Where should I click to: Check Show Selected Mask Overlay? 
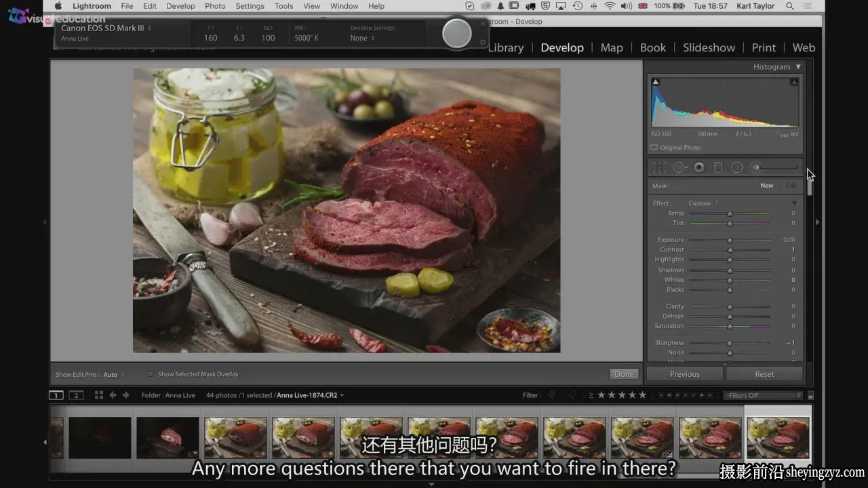click(150, 374)
